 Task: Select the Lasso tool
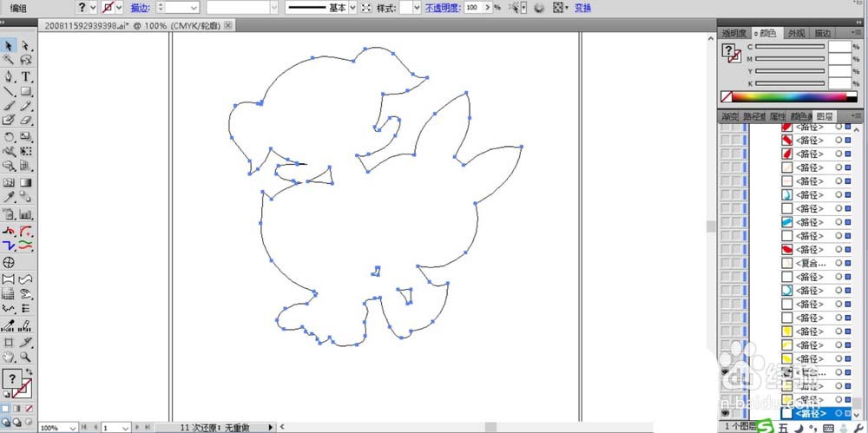[25, 59]
